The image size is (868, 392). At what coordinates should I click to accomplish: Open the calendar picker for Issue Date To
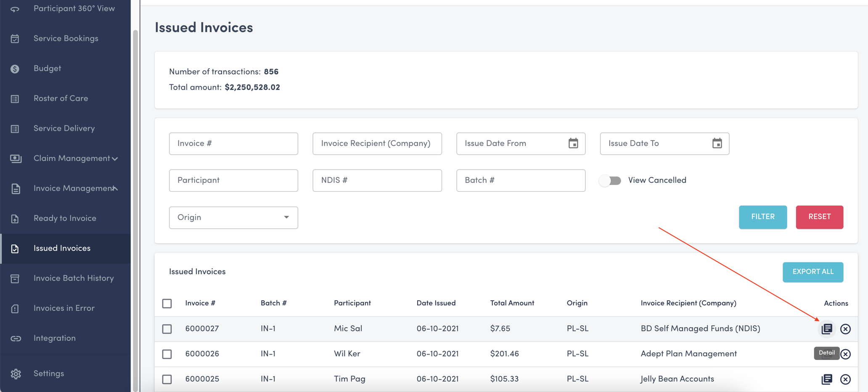pos(717,143)
